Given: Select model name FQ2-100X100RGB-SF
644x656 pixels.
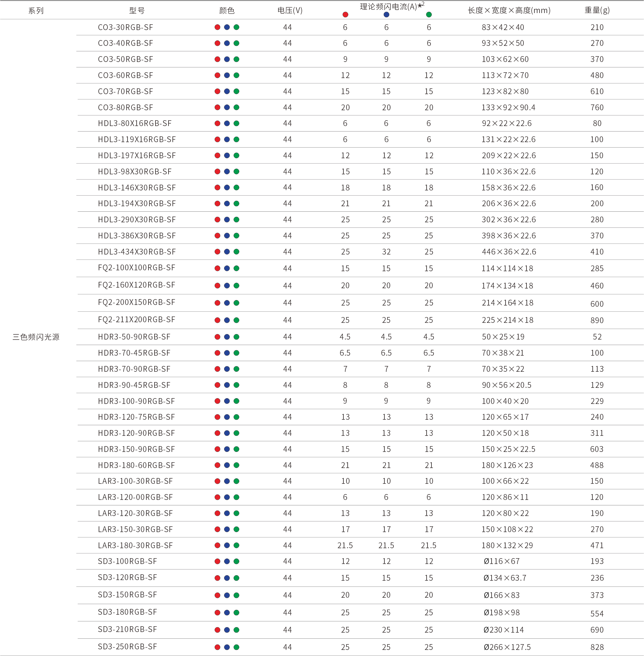Looking at the screenshot, I should coord(137,268).
